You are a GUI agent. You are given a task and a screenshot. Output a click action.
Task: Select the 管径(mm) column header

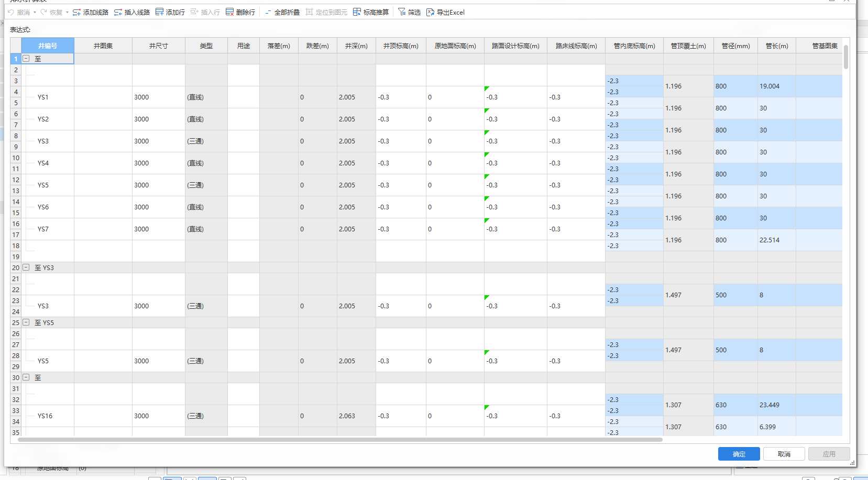(735, 46)
